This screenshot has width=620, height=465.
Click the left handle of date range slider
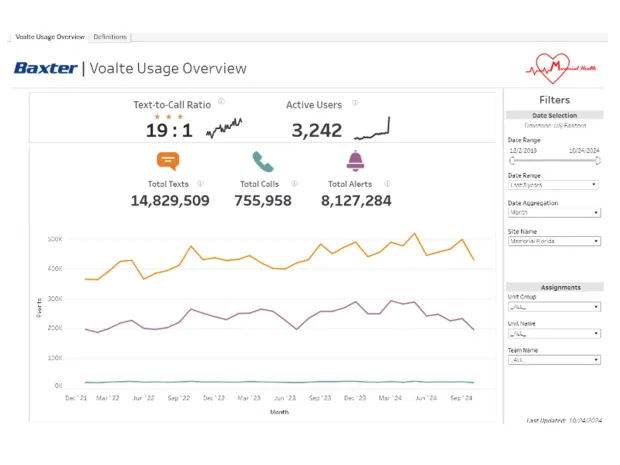(512, 161)
